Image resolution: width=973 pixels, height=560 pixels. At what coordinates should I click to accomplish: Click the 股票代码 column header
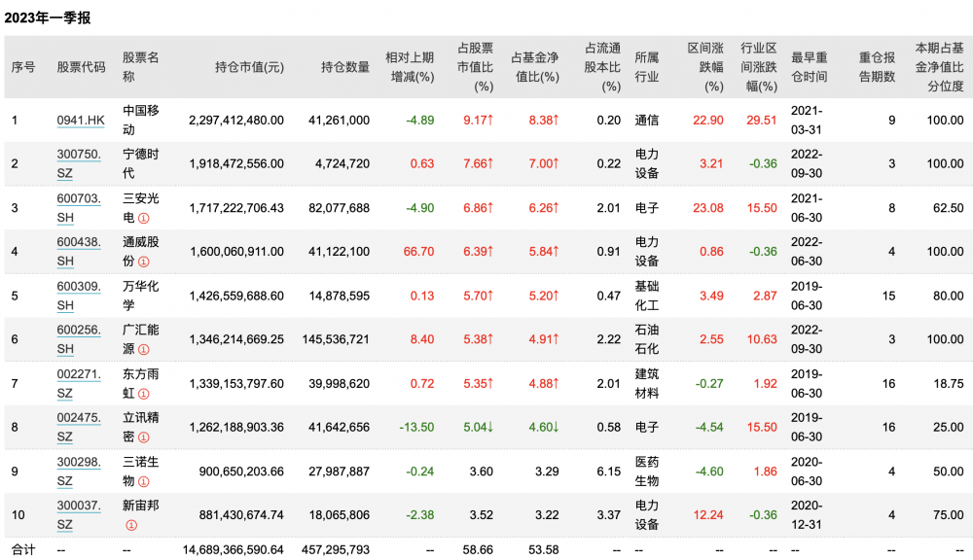(82, 67)
